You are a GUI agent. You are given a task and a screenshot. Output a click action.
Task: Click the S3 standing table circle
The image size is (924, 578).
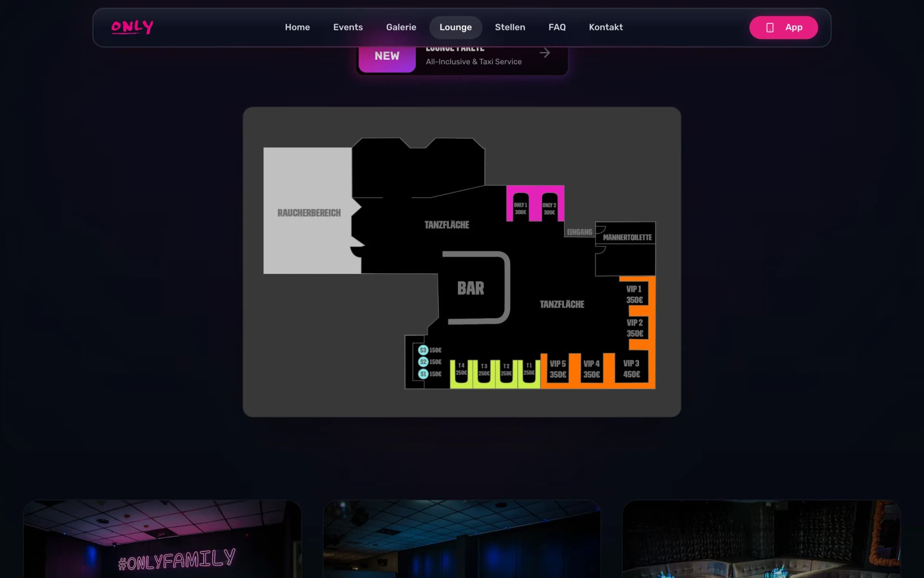click(423, 350)
